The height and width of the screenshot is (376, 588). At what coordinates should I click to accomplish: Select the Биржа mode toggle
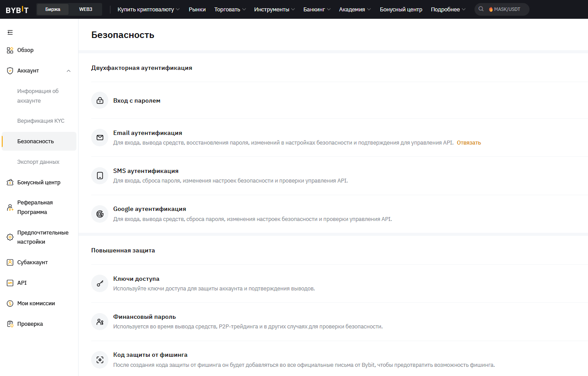pyautogui.click(x=53, y=9)
